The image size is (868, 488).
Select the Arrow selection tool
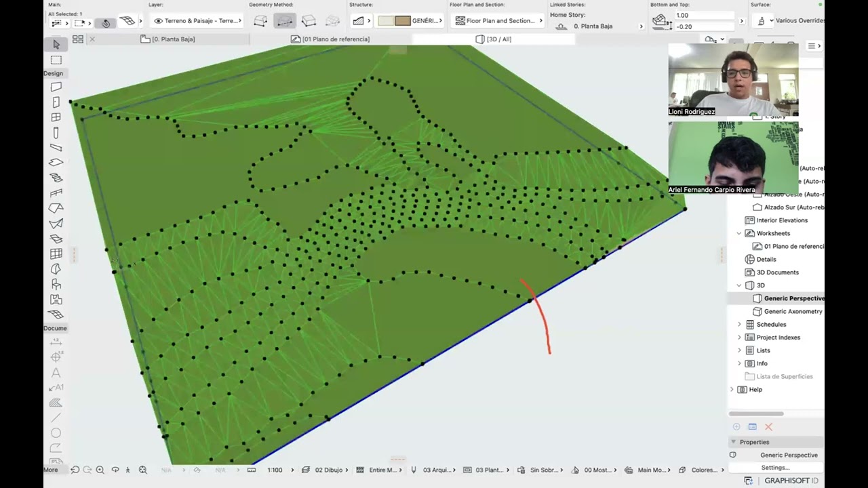click(56, 44)
